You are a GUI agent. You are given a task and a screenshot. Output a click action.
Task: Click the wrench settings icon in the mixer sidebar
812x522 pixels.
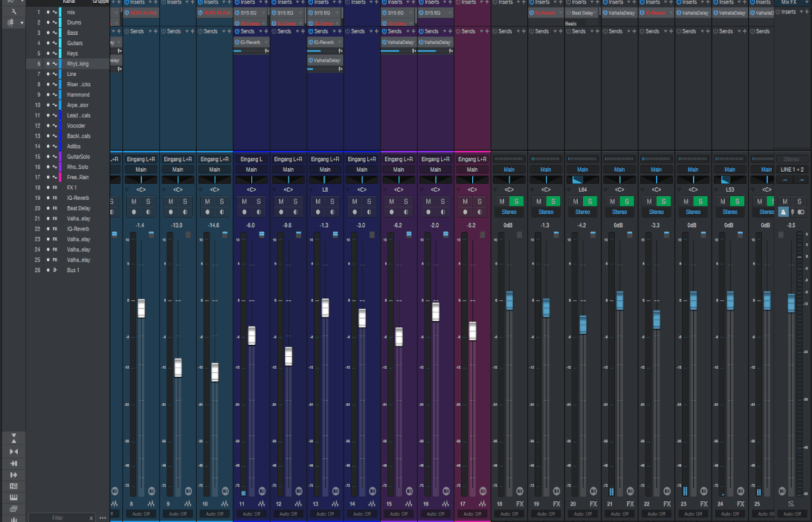click(13, 12)
